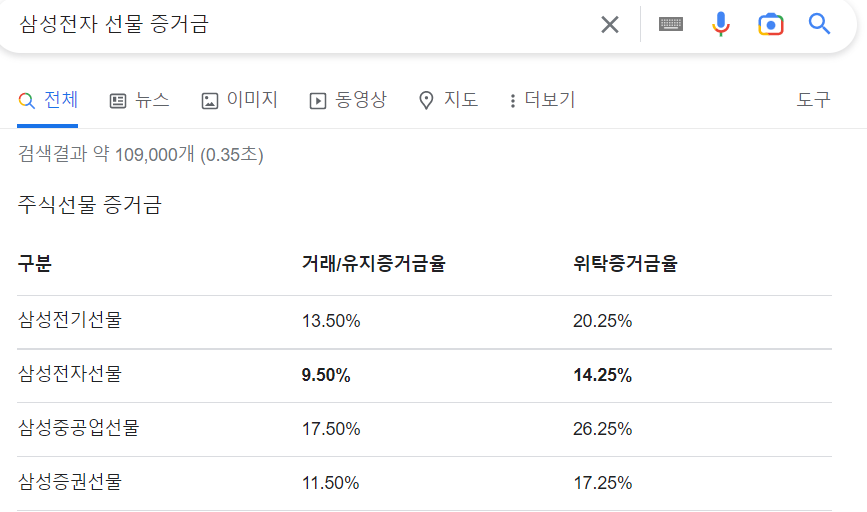
Task: Click the 위탁증거금율 column header
Action: coord(625,264)
